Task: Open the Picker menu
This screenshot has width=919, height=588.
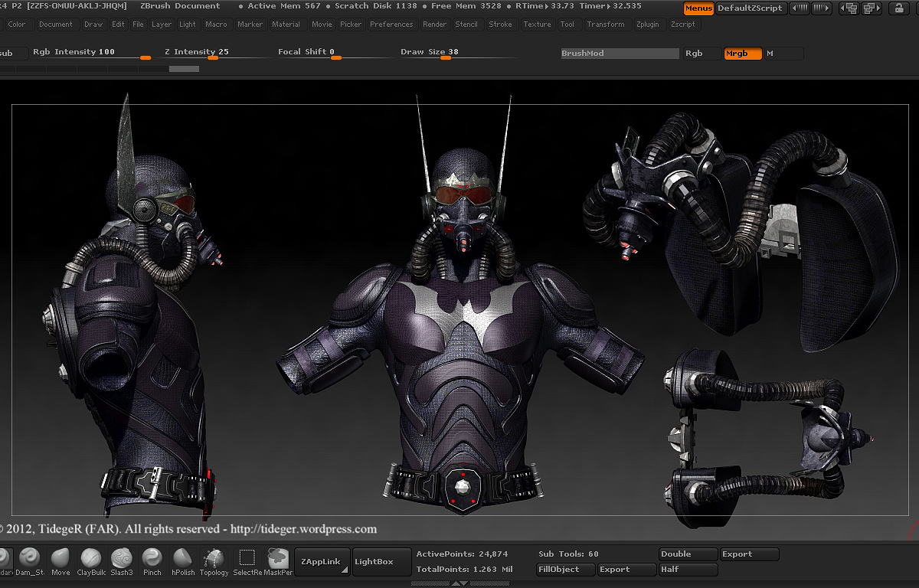Action: pyautogui.click(x=351, y=24)
